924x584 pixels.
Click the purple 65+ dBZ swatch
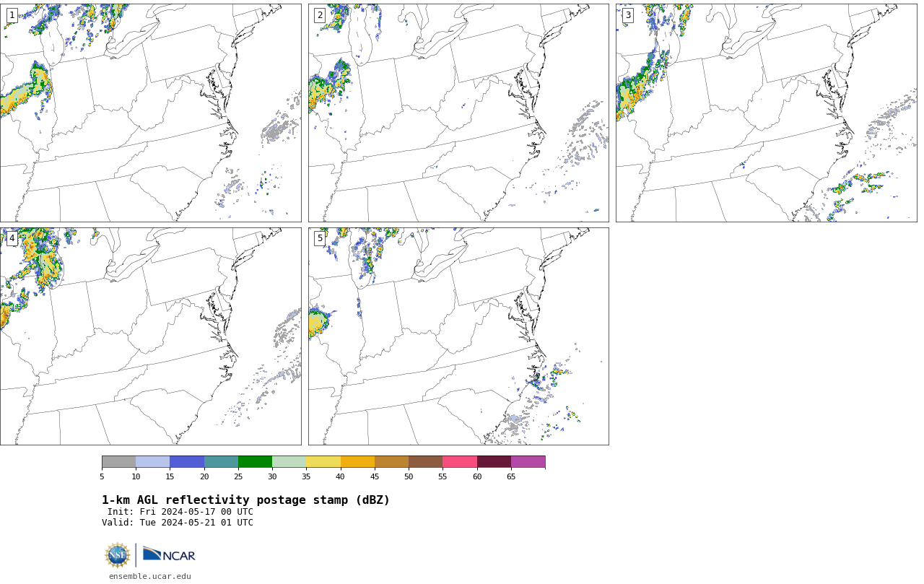[528, 462]
